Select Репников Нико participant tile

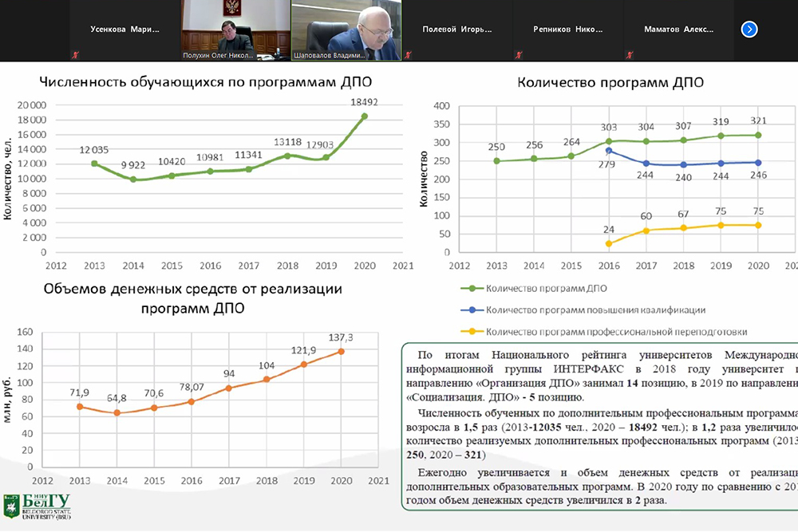coord(567,30)
